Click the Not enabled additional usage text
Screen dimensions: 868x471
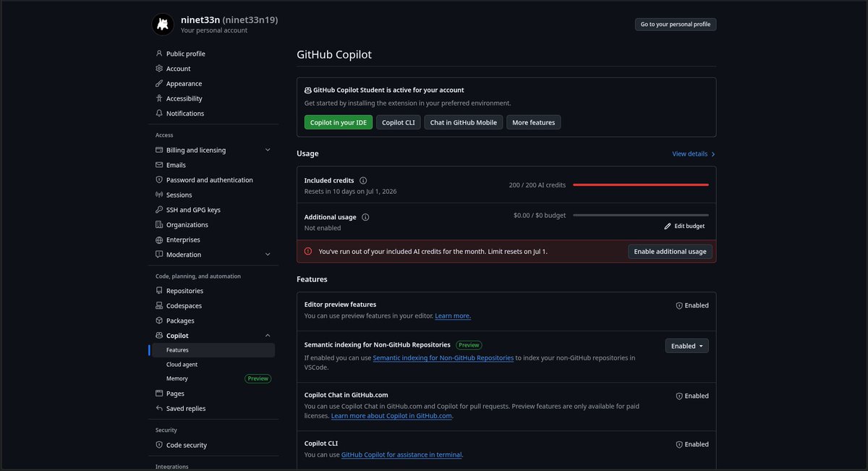pyautogui.click(x=323, y=228)
